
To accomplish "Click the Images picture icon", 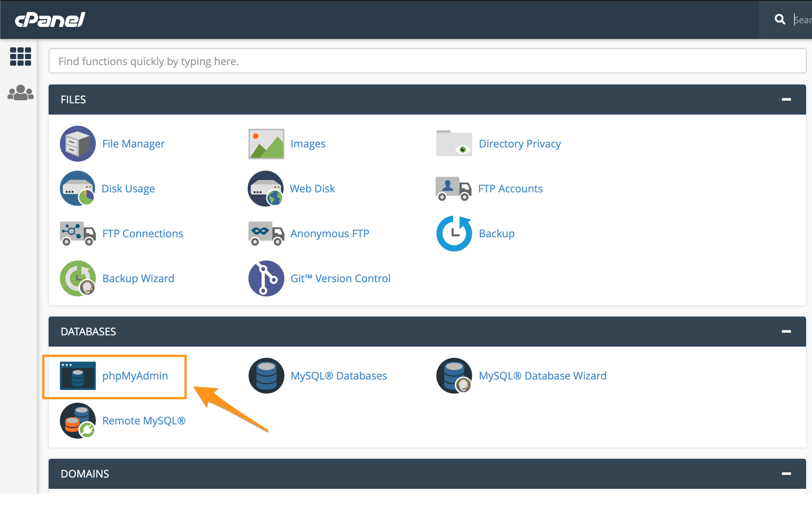I will (x=266, y=144).
